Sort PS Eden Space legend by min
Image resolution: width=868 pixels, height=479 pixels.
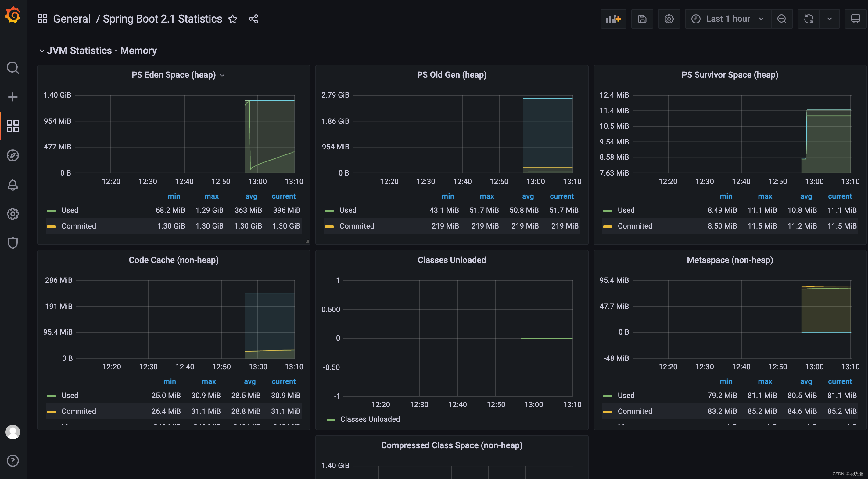point(174,196)
